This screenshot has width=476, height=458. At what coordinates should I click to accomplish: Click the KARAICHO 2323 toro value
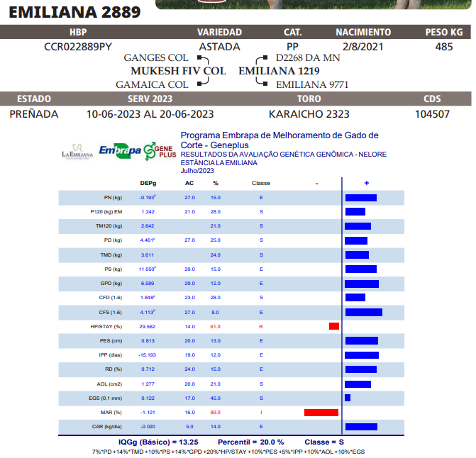click(309, 113)
